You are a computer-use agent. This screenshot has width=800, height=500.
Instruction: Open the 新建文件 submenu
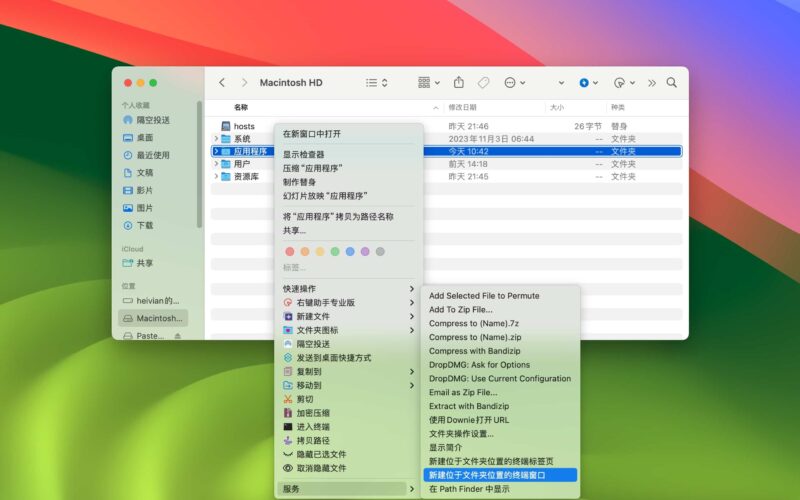pos(349,316)
